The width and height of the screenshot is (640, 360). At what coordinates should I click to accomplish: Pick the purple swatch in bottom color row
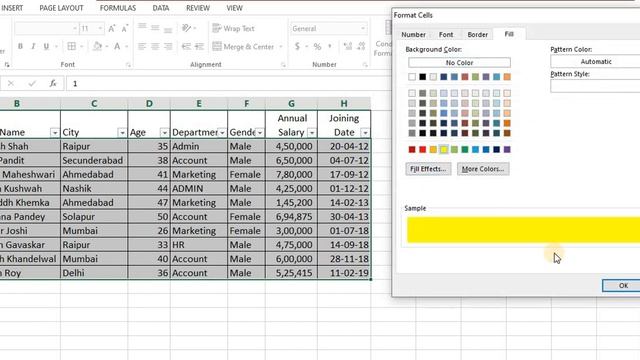pos(507,149)
